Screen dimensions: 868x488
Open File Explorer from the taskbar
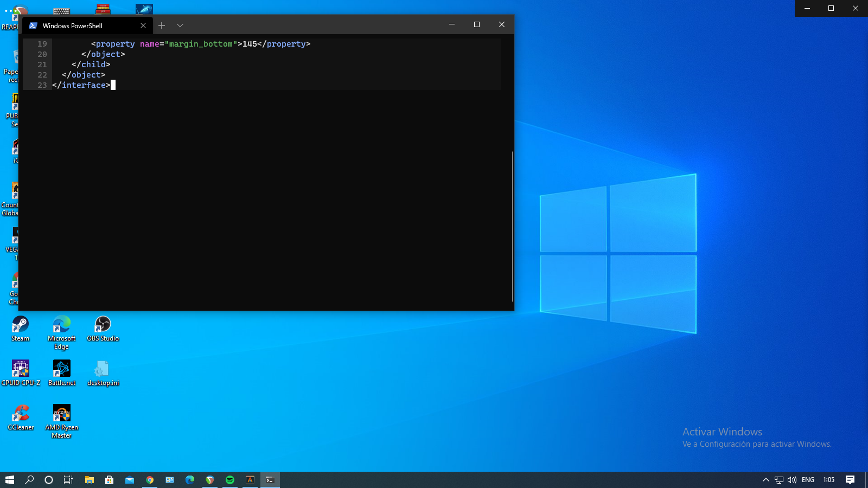pos(89,479)
